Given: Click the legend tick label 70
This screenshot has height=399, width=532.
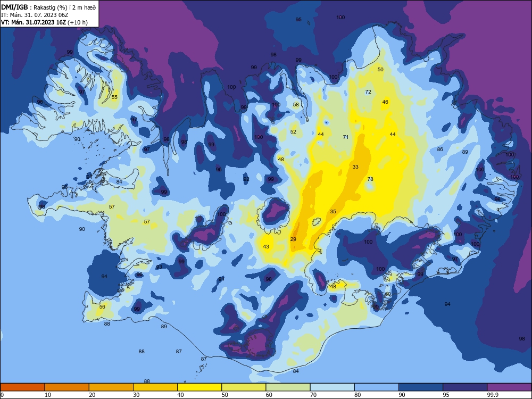Looking at the screenshot, I should [313, 395].
